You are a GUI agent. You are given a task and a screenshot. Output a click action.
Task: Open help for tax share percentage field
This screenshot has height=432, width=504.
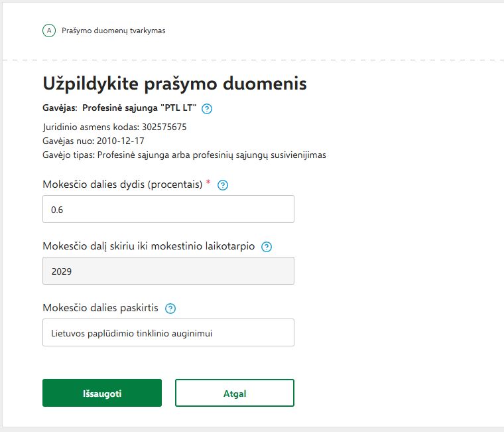point(223,186)
